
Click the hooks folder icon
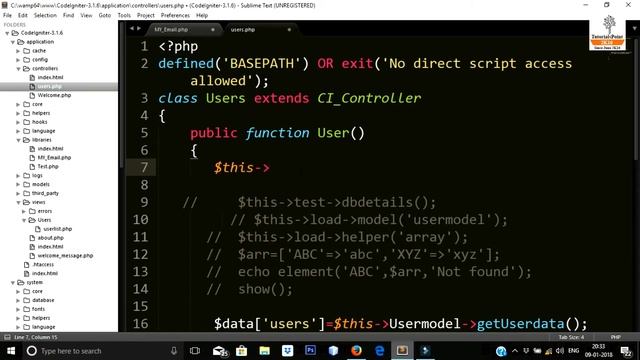click(x=27, y=122)
